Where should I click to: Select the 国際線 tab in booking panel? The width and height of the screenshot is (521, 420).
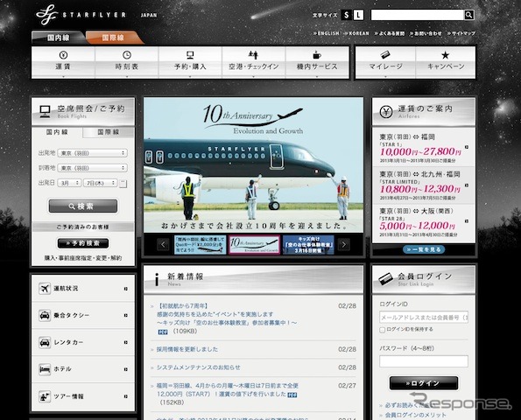click(109, 132)
